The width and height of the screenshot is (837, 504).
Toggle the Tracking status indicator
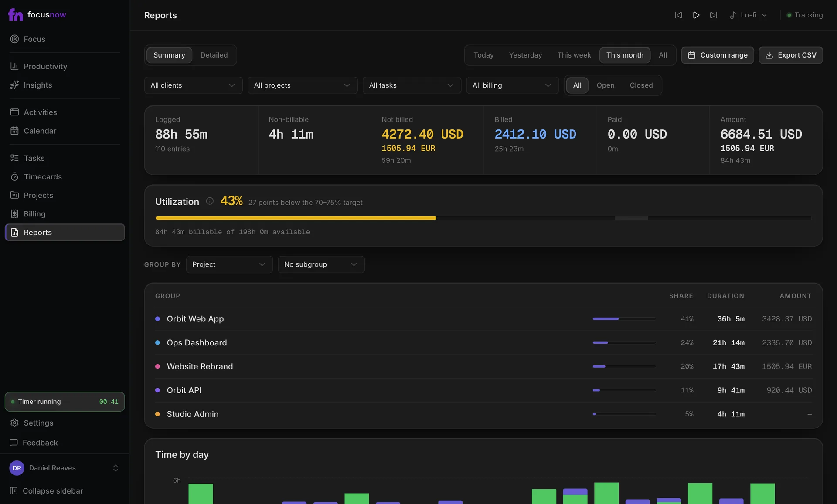(804, 15)
